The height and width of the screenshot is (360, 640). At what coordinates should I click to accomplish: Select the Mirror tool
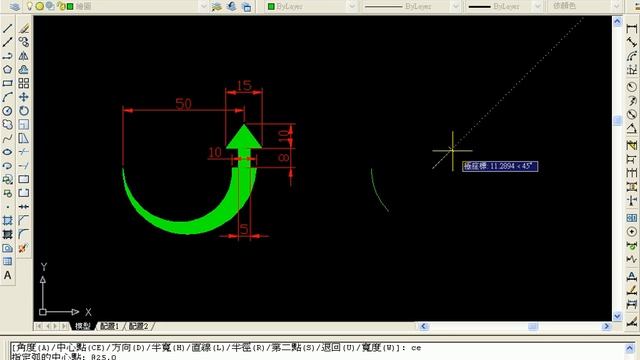(x=24, y=56)
